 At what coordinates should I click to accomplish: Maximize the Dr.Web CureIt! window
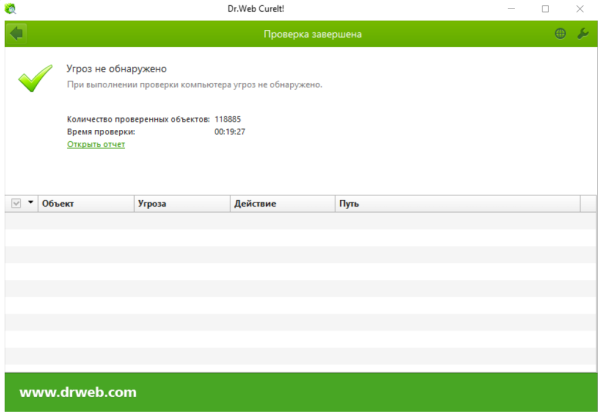coord(545,9)
